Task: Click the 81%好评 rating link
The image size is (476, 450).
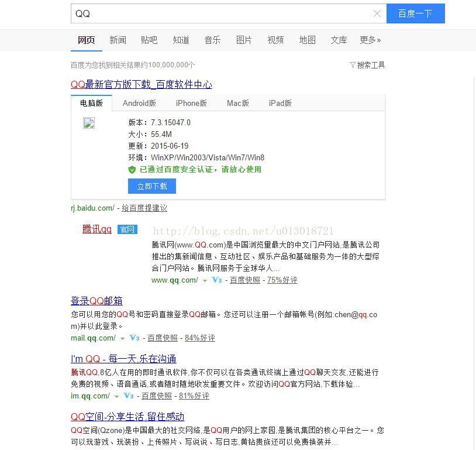Action: pos(194,396)
